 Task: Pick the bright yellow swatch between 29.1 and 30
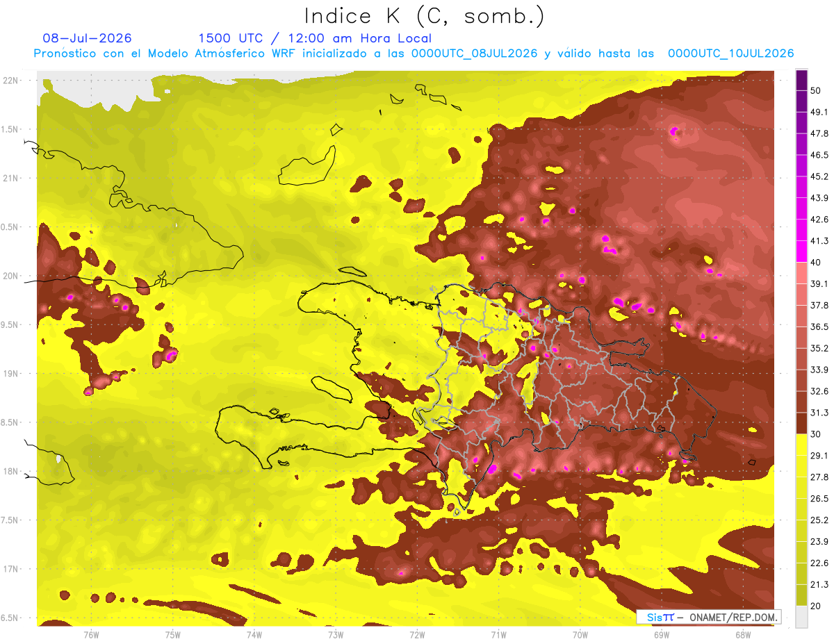pyautogui.click(x=802, y=445)
